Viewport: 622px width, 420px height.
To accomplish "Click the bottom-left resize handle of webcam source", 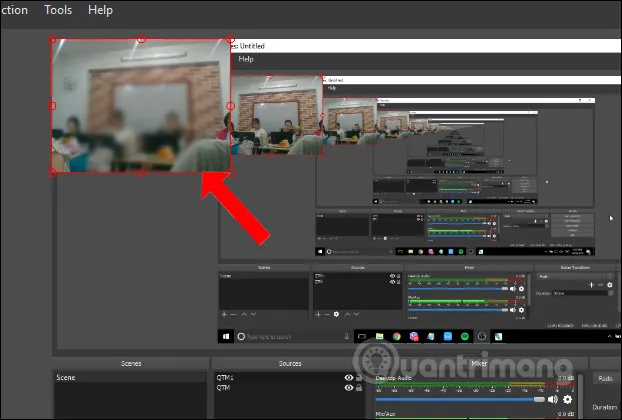I will (52, 172).
